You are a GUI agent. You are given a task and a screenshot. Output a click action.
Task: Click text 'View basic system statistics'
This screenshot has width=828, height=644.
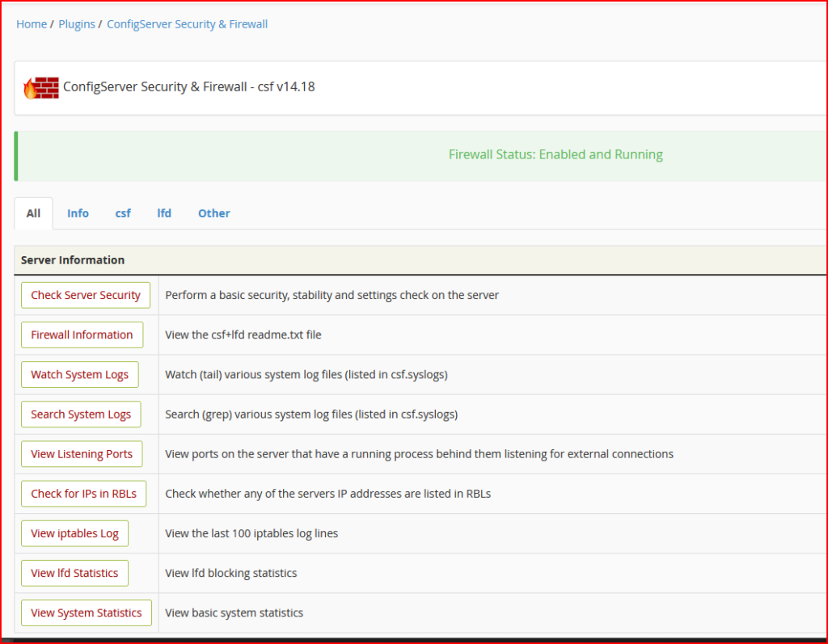pyautogui.click(x=234, y=612)
